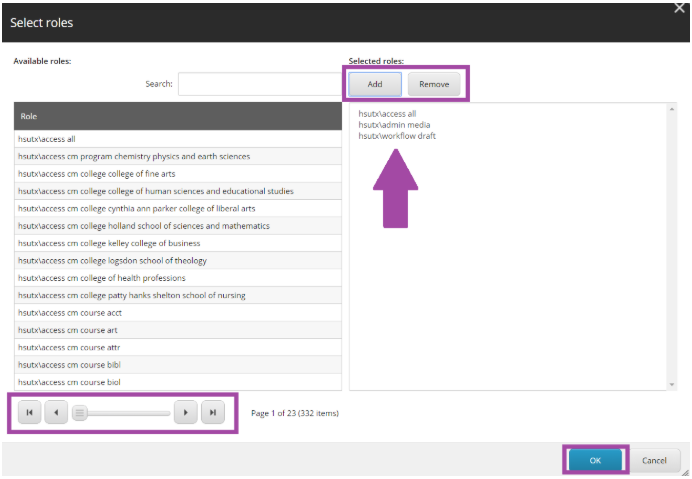Go to next page of roles
This screenshot has height=479, width=692.
185,412
